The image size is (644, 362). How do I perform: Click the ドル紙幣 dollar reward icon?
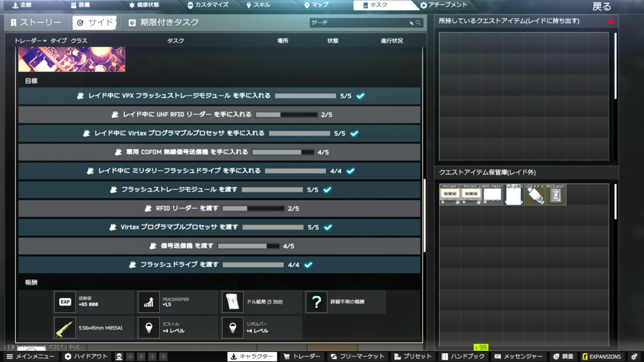click(x=233, y=302)
